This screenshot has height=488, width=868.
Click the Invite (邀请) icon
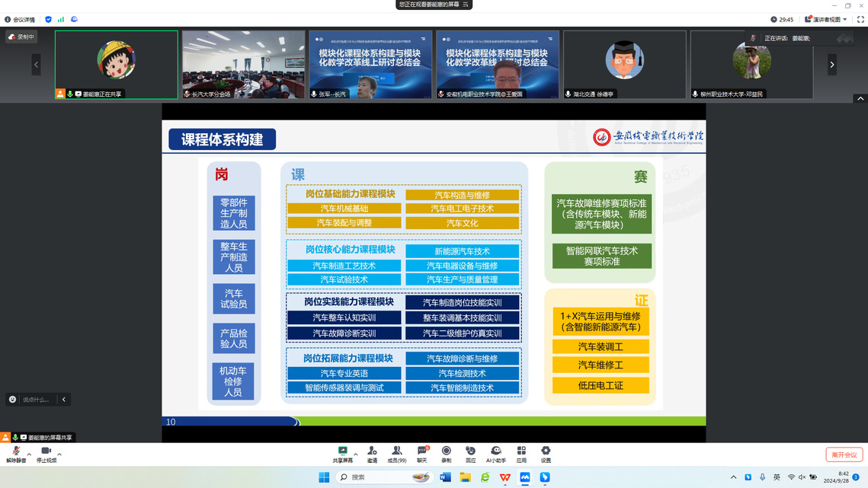click(x=372, y=454)
